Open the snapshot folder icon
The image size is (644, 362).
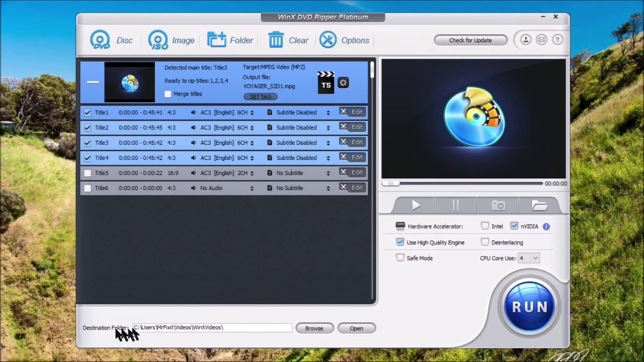[539, 205]
